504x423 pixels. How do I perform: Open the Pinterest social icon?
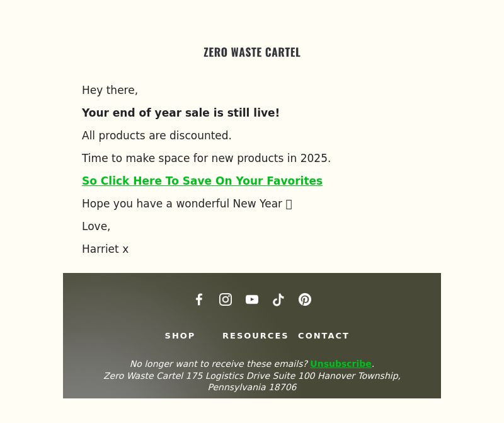305,299
